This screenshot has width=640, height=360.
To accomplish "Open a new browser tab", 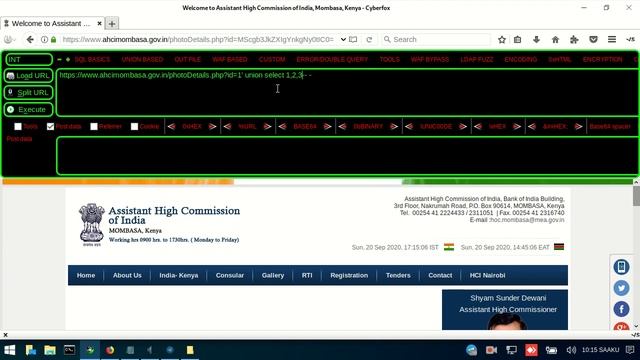I will tap(112, 24).
